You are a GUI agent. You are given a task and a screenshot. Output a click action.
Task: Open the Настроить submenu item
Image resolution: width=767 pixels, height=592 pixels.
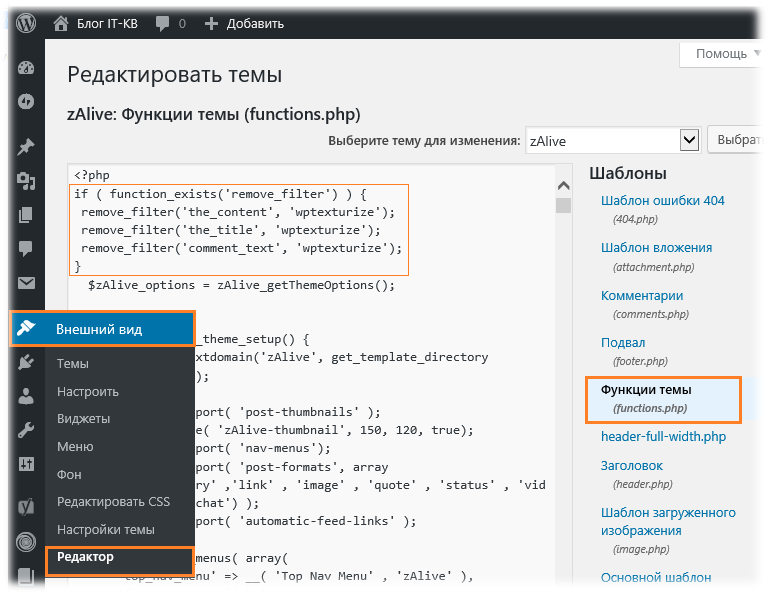[88, 391]
